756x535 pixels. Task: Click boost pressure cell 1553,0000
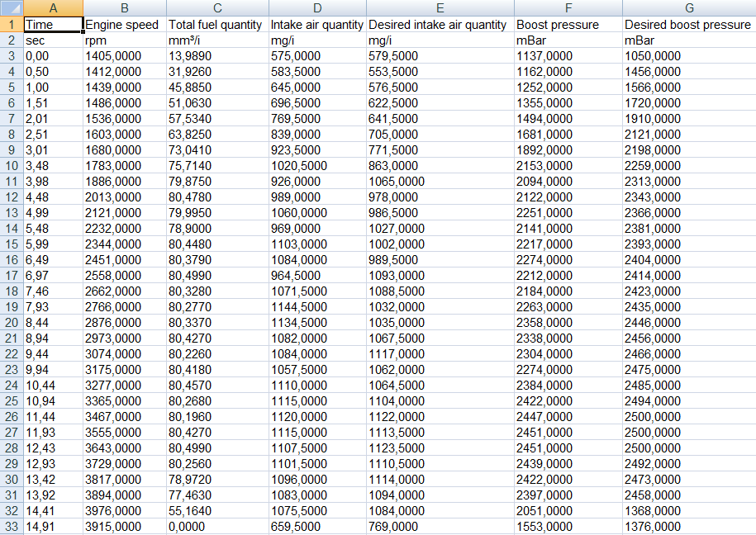pos(568,527)
